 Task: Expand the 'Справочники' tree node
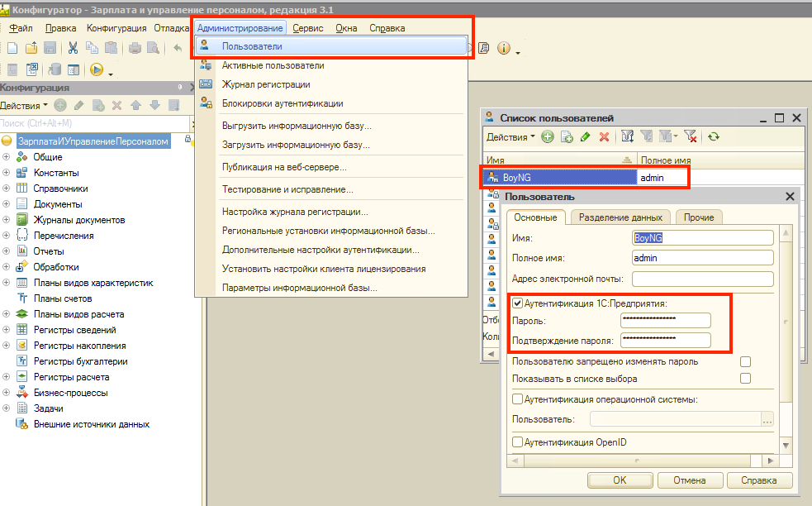point(7,189)
